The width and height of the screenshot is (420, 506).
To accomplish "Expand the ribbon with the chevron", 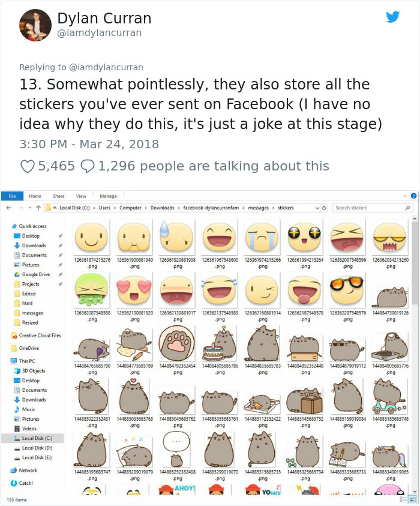I will (406, 196).
